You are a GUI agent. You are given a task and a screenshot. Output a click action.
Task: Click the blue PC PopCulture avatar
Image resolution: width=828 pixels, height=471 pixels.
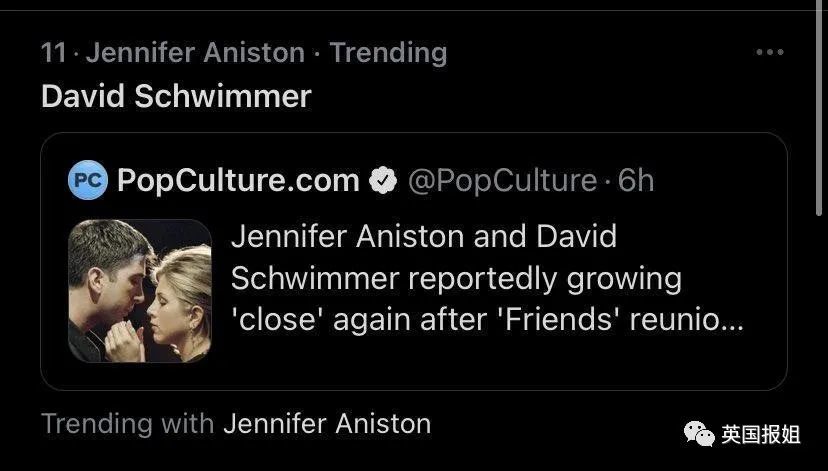[88, 180]
